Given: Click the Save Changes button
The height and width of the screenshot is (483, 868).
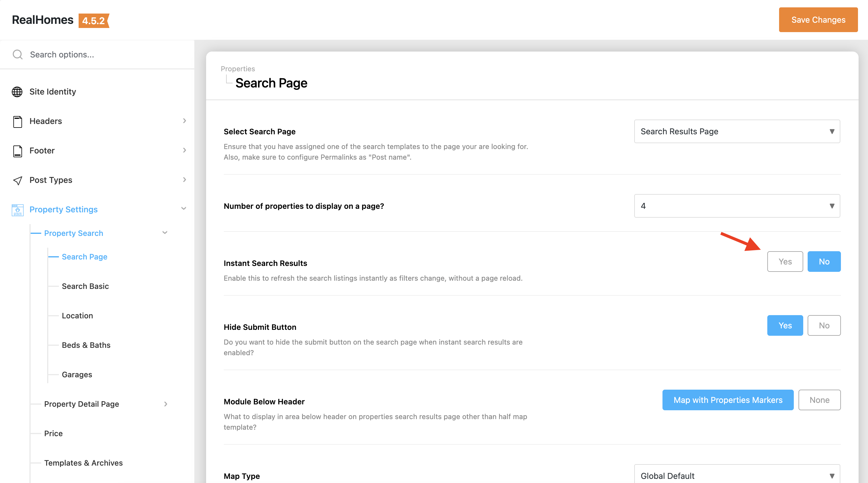Looking at the screenshot, I should pyautogui.click(x=818, y=19).
